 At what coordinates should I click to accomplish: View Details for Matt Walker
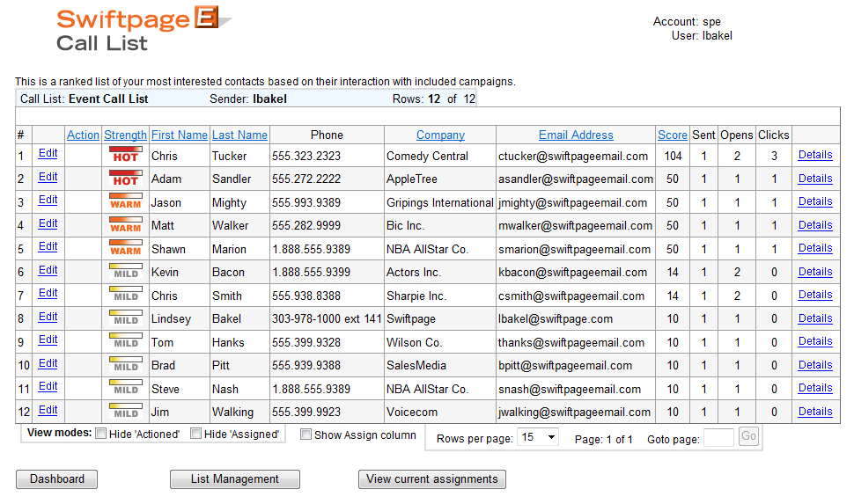tap(814, 225)
